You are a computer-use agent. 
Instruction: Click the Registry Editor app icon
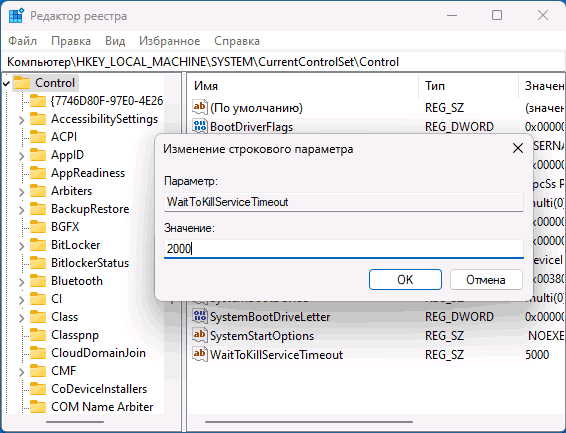[x=16, y=16]
